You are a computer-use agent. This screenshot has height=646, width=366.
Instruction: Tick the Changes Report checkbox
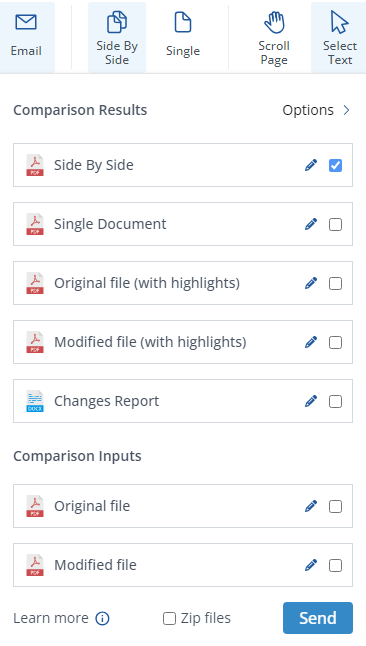click(x=336, y=402)
